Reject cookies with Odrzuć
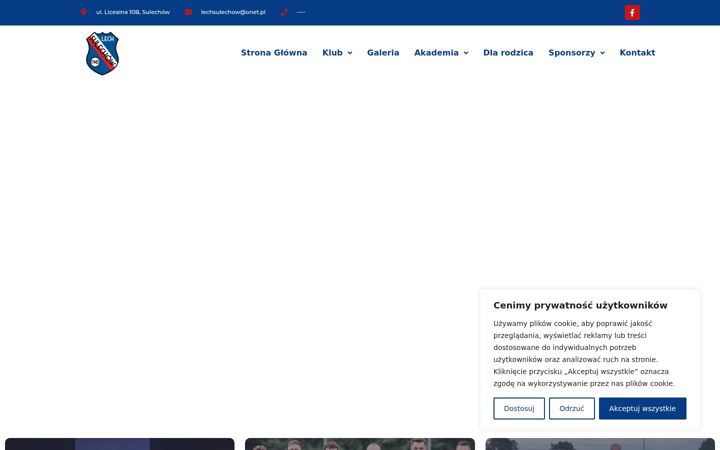Viewport: 720px width, 450px height. (572, 408)
